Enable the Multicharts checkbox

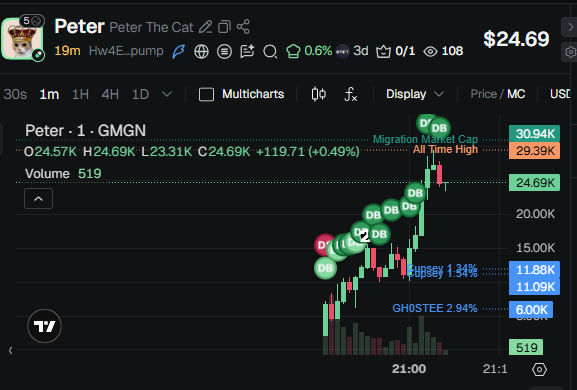[x=206, y=94]
